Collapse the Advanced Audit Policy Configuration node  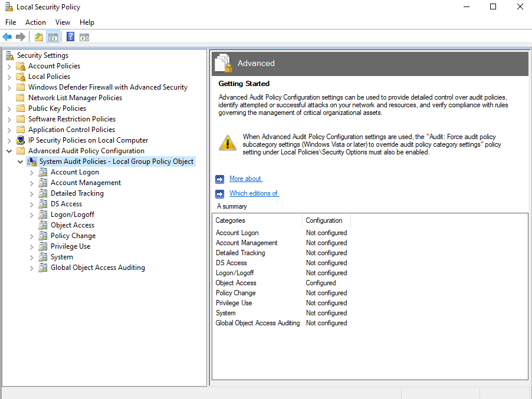[x=9, y=151]
